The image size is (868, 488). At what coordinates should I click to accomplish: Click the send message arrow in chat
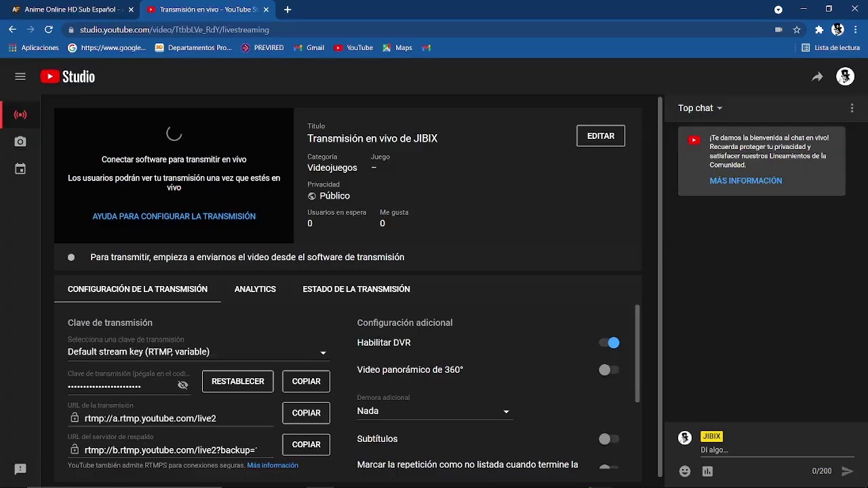pos(847,471)
